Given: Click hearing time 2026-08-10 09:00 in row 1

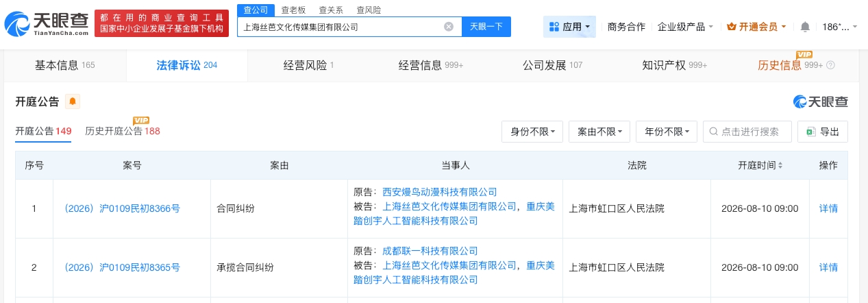Looking at the screenshot, I should (760, 208).
